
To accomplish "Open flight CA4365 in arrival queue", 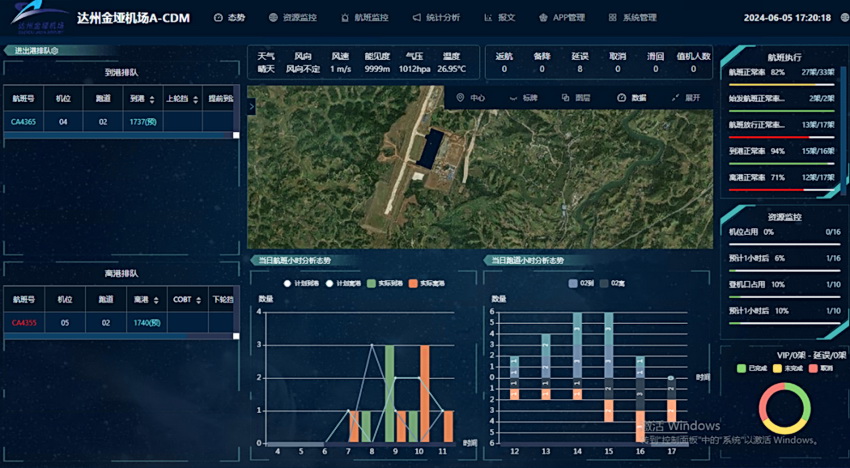I will tap(23, 122).
